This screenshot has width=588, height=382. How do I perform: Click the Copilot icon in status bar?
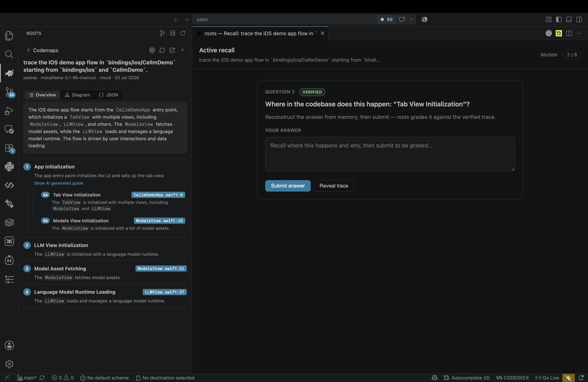435,378
